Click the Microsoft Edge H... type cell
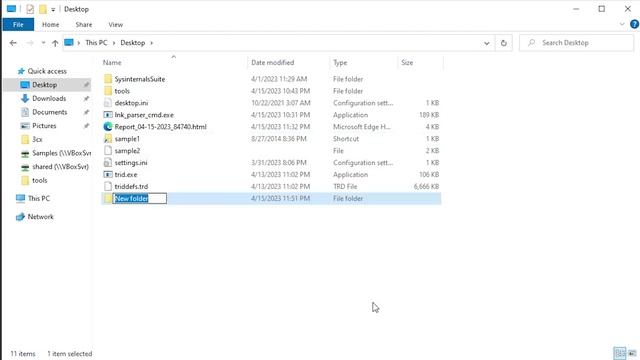Image resolution: width=640 pixels, height=360 pixels. (x=362, y=127)
